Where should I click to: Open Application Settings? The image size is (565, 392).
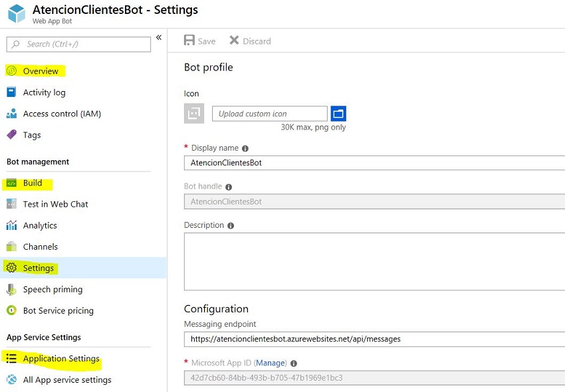61,359
